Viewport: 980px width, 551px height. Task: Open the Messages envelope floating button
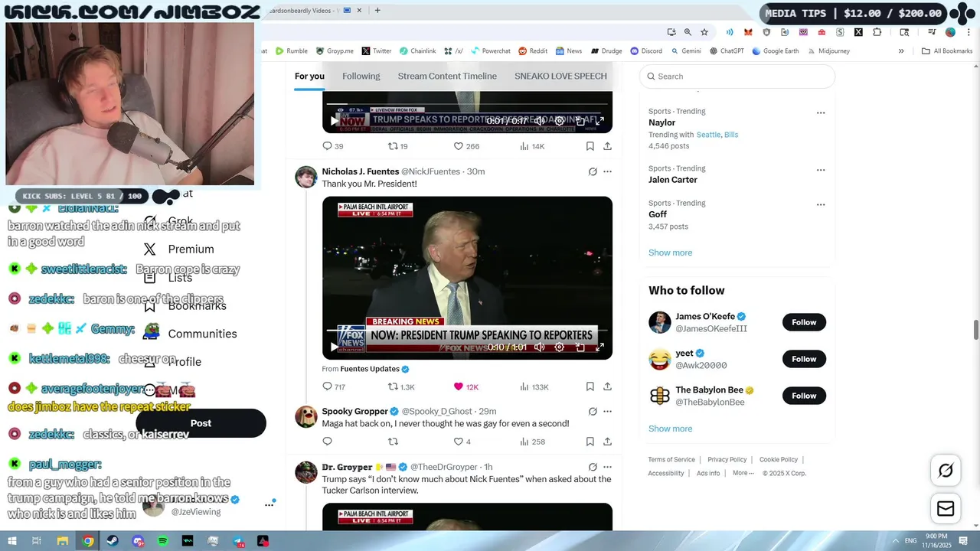click(x=946, y=509)
